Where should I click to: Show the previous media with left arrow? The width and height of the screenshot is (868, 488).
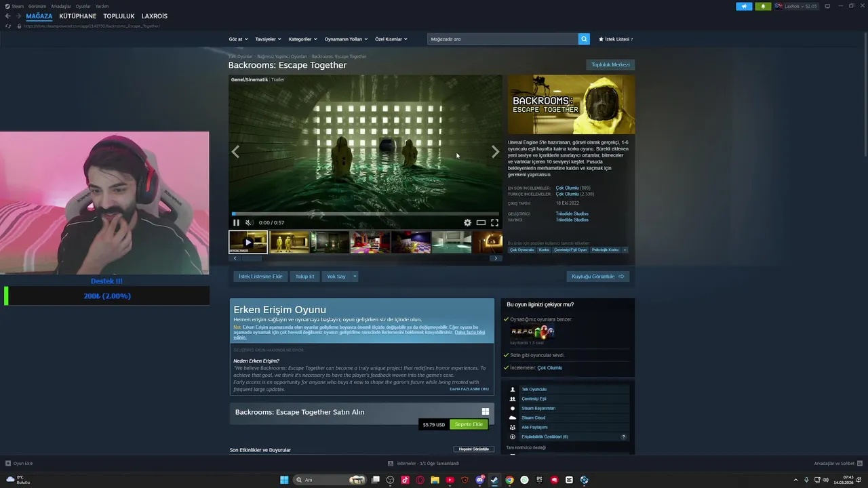pyautogui.click(x=235, y=152)
